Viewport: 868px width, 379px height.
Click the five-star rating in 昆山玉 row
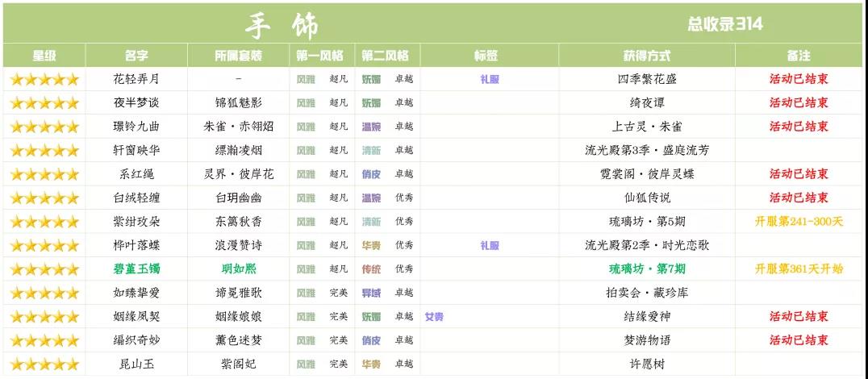click(x=44, y=364)
